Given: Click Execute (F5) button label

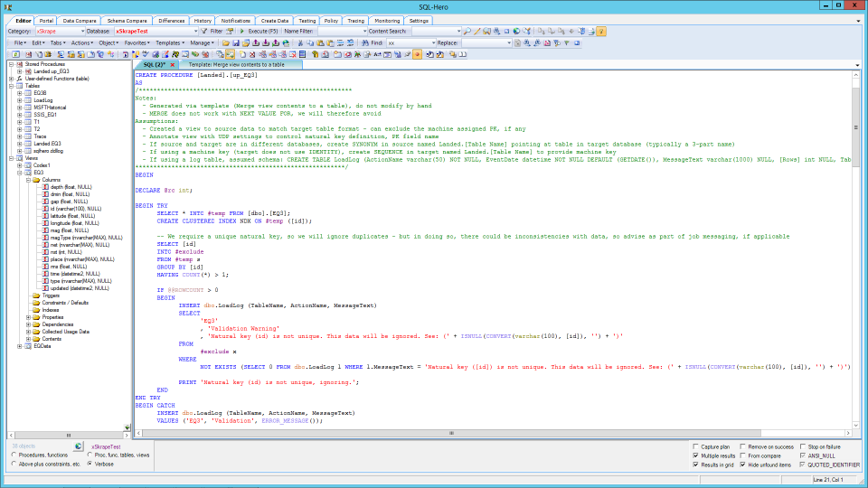Looking at the screenshot, I should (x=263, y=31).
